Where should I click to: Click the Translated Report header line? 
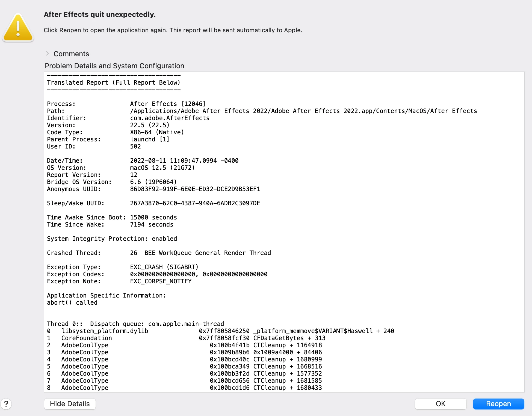click(113, 82)
